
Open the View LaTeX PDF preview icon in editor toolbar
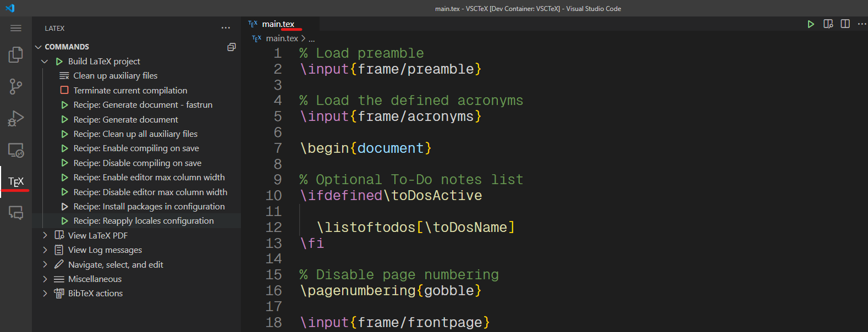[828, 24]
